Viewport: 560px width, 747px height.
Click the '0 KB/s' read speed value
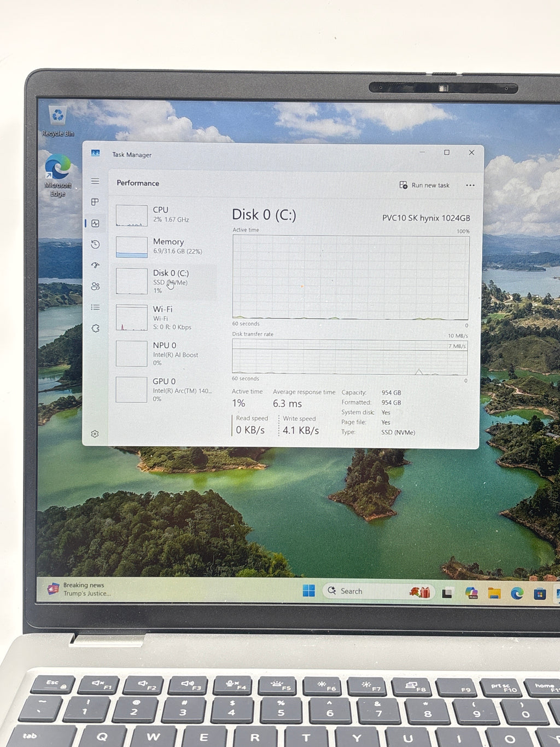point(250,430)
